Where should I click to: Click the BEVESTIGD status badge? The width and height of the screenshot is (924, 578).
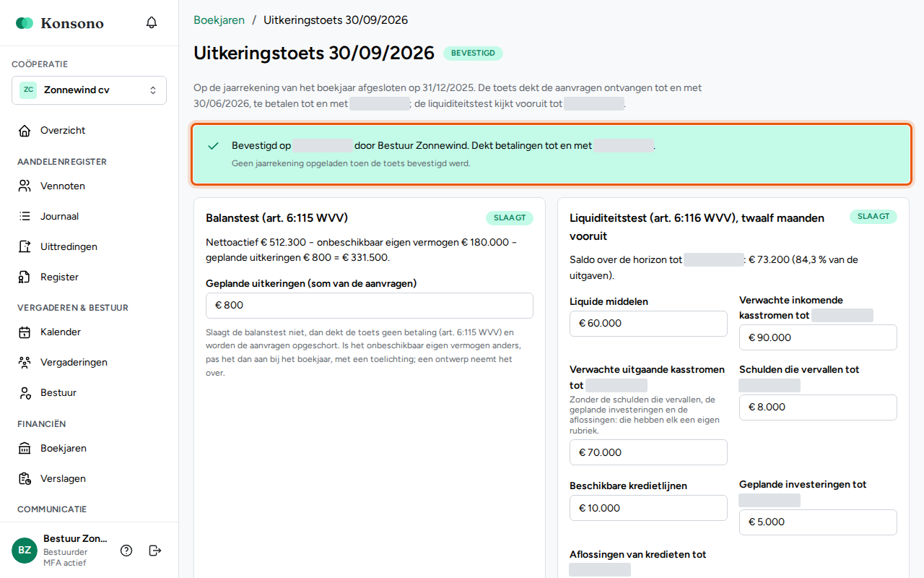(x=473, y=53)
